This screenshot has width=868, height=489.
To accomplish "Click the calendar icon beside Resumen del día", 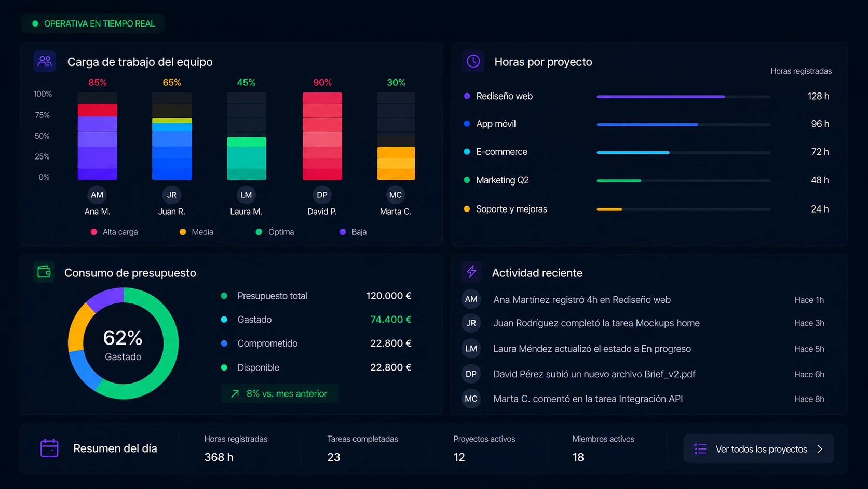I will click(x=49, y=448).
